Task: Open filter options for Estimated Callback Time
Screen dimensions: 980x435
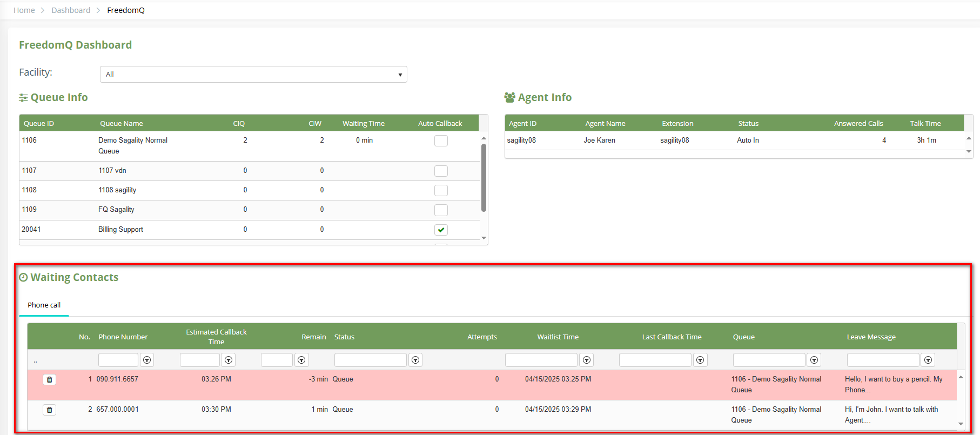Action: tap(229, 360)
